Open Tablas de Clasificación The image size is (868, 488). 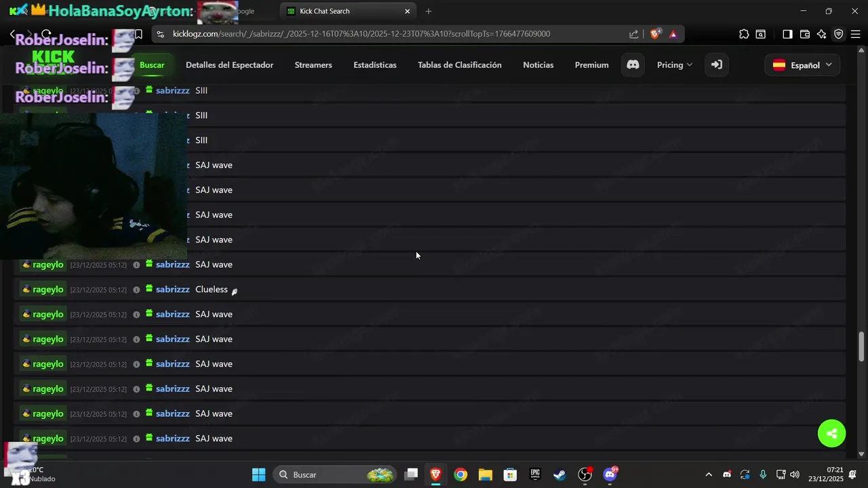(x=460, y=65)
